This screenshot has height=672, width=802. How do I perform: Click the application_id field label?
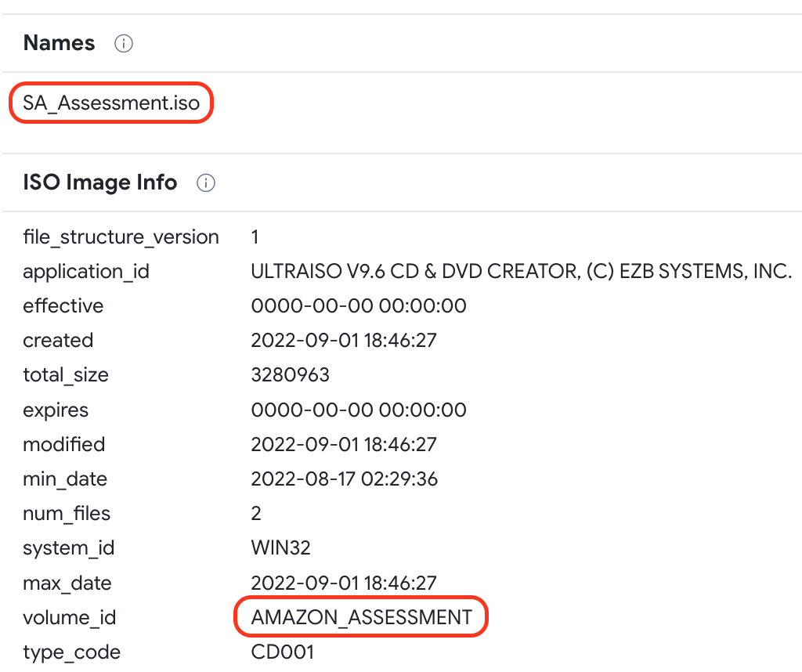coord(86,272)
